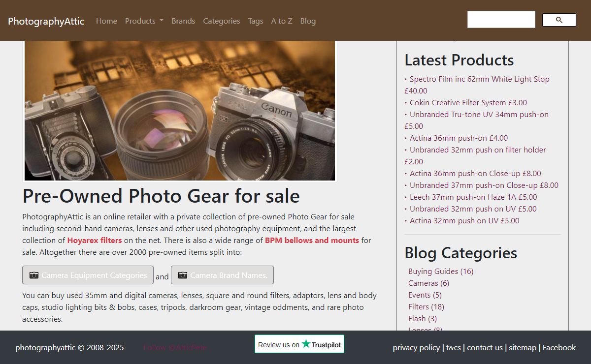Open Unbranded Tru-tone UV 34mm push-on
Viewport: 591px width, 364px height.
point(476,120)
